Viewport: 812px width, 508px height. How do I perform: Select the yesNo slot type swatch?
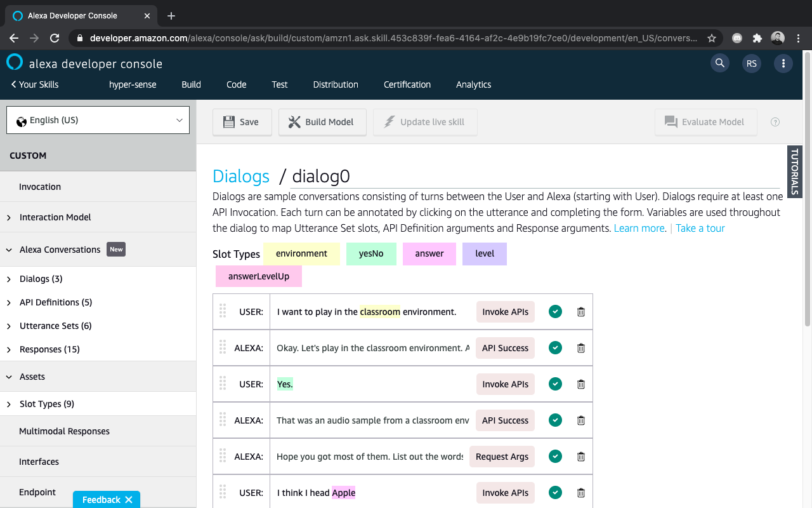(371, 253)
